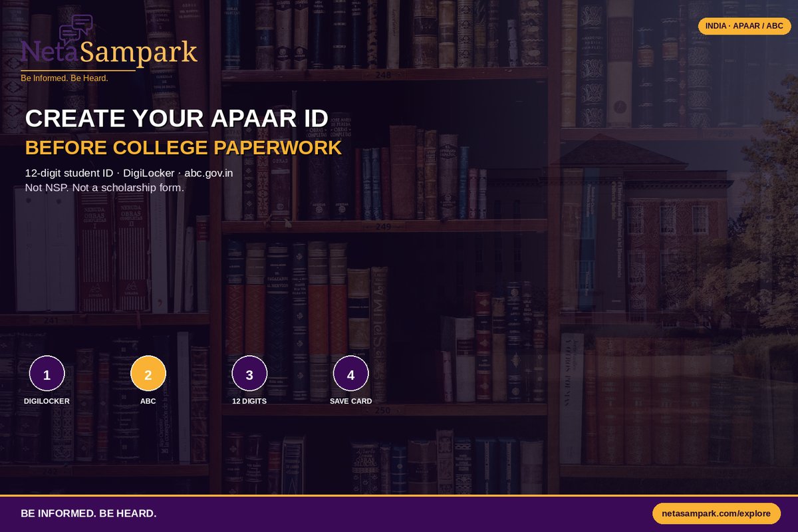
Task: Open the netasampark.com/explore link pill
Action: point(716,513)
